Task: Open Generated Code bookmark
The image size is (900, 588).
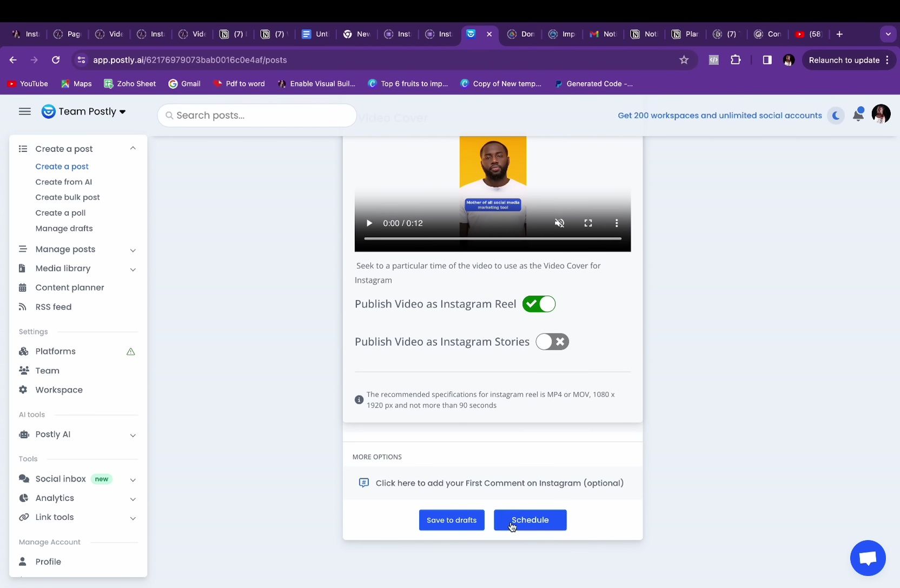Action: (593, 84)
